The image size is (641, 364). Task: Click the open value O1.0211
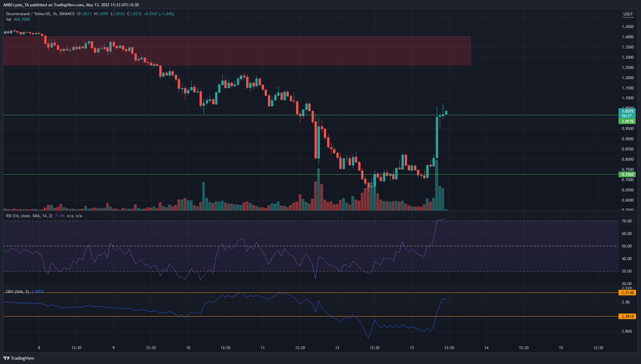[x=85, y=14]
